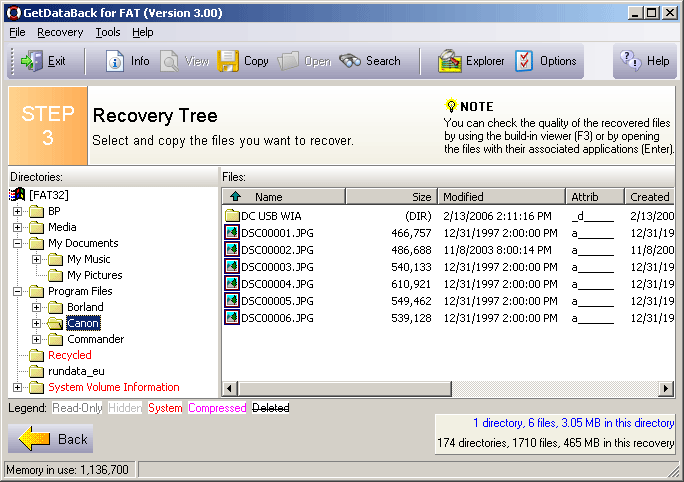Go to previous step with Back button

(x=51, y=439)
